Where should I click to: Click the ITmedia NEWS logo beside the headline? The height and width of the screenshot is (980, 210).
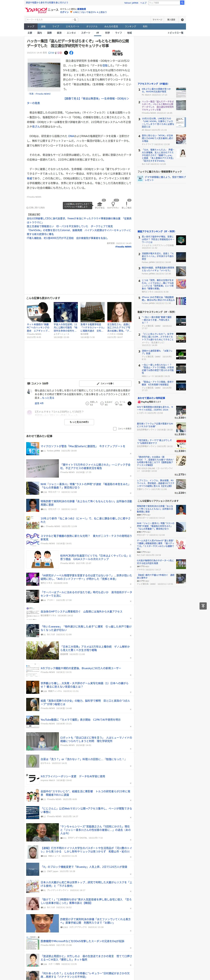[117, 53]
